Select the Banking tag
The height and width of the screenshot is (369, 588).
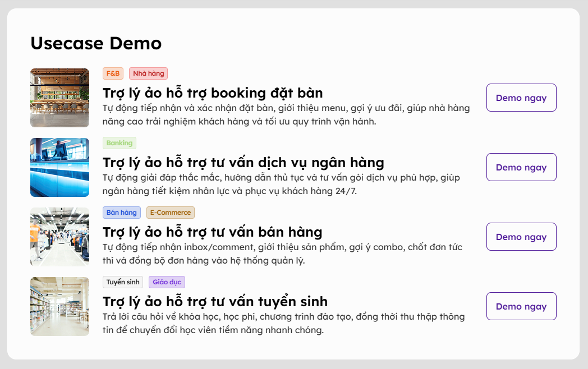[120, 143]
